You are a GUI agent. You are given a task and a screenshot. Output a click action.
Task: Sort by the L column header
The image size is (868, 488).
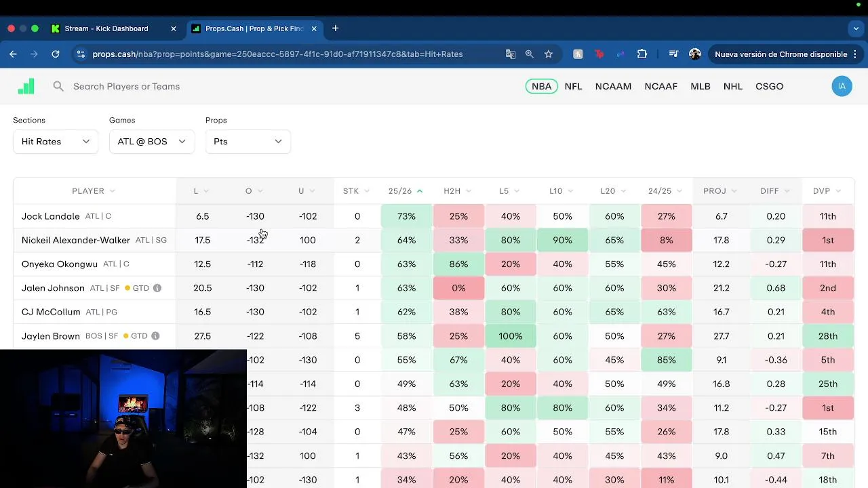point(201,191)
